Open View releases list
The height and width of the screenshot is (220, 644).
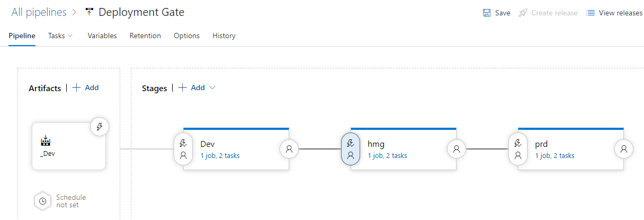pos(614,13)
